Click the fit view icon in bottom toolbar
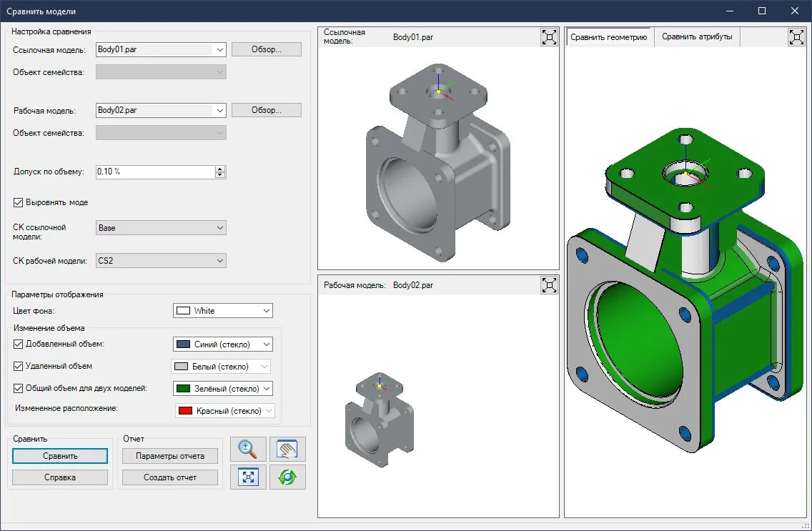The height and width of the screenshot is (531, 812). (248, 477)
